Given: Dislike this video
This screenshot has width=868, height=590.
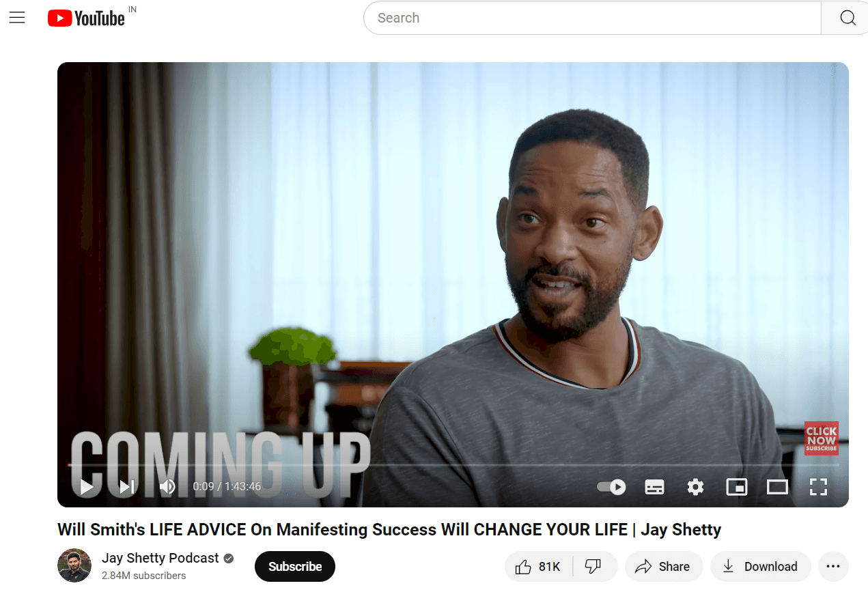Looking at the screenshot, I should [594, 567].
